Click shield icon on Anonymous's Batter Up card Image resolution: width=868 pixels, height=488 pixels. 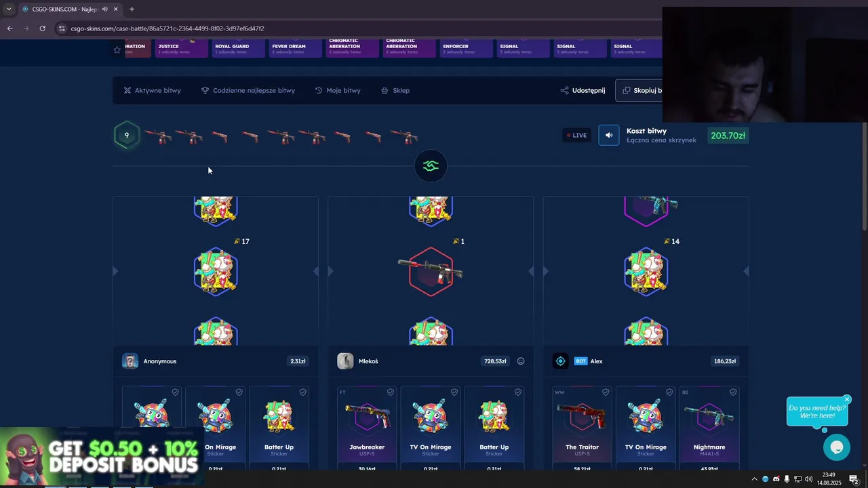click(x=303, y=392)
